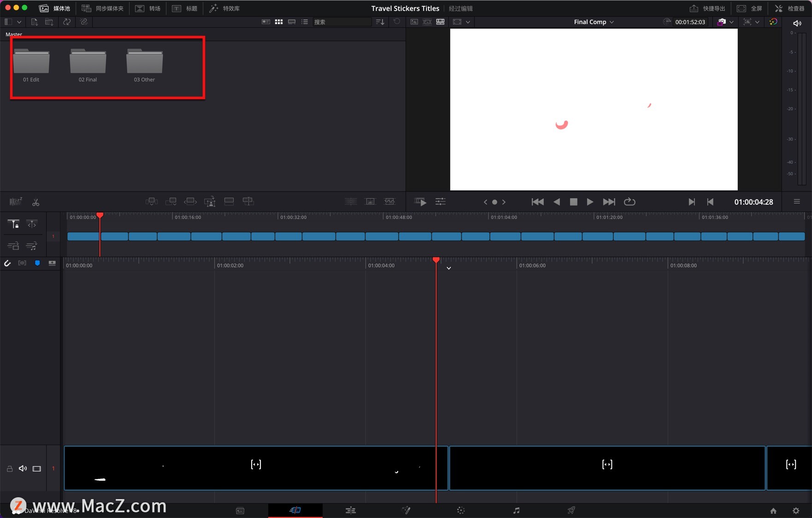Open project settings gear icon
Viewport: 812px width, 518px height.
(796, 511)
